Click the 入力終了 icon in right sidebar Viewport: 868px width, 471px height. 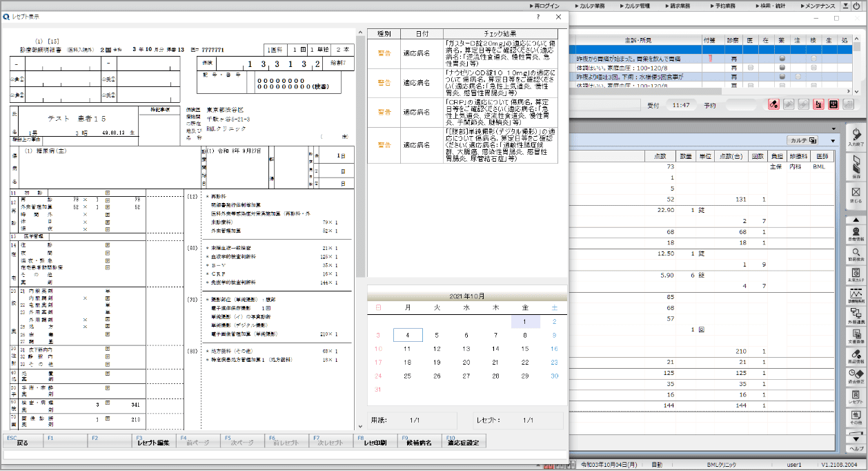pos(856,137)
